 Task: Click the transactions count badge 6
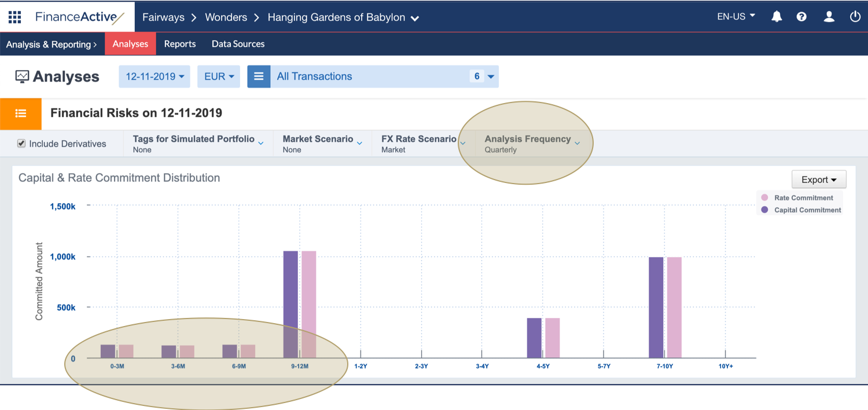477,76
